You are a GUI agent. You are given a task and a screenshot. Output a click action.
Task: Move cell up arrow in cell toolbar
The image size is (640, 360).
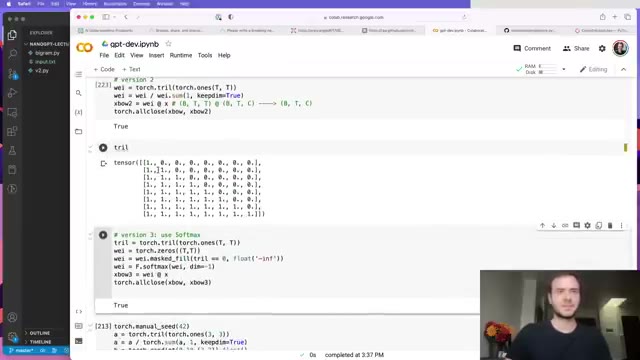542,225
